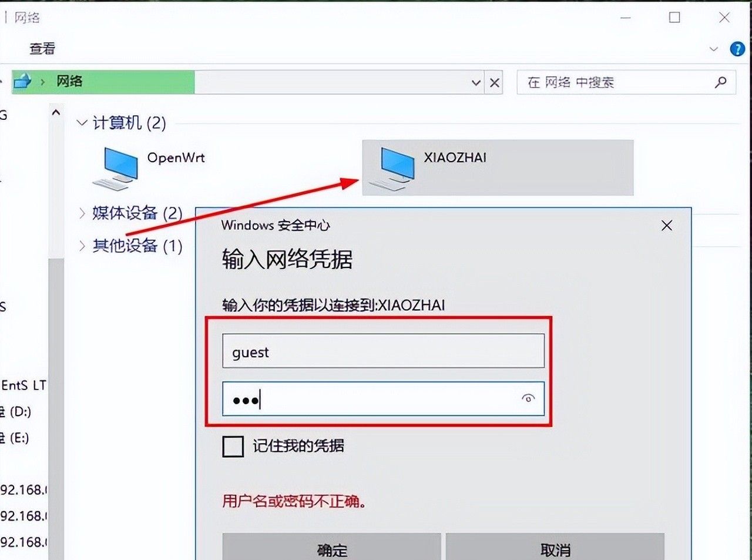The width and height of the screenshot is (752, 560).
Task: Close the Windows 安全中心 dialog
Action: click(666, 226)
